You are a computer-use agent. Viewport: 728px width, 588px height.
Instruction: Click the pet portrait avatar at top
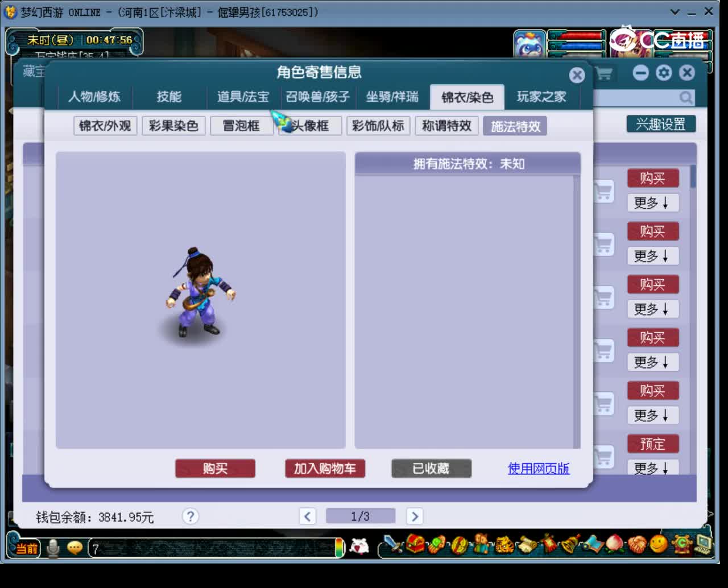530,43
